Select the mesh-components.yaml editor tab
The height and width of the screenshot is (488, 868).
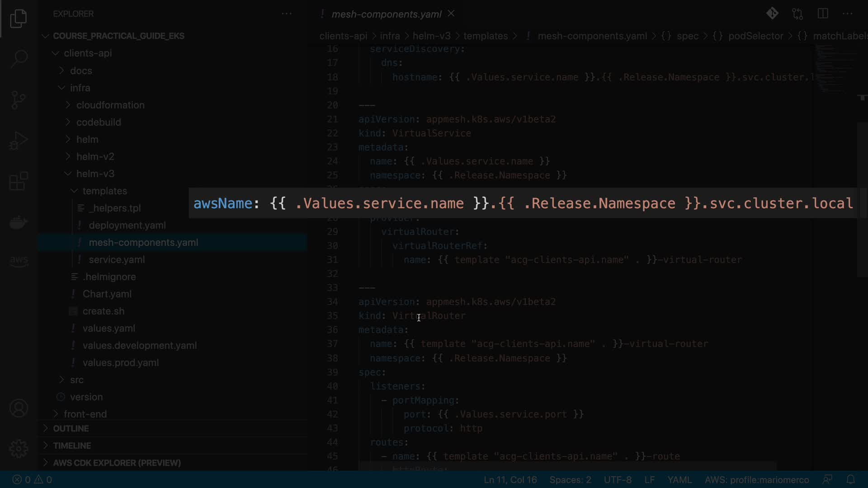pos(386,14)
